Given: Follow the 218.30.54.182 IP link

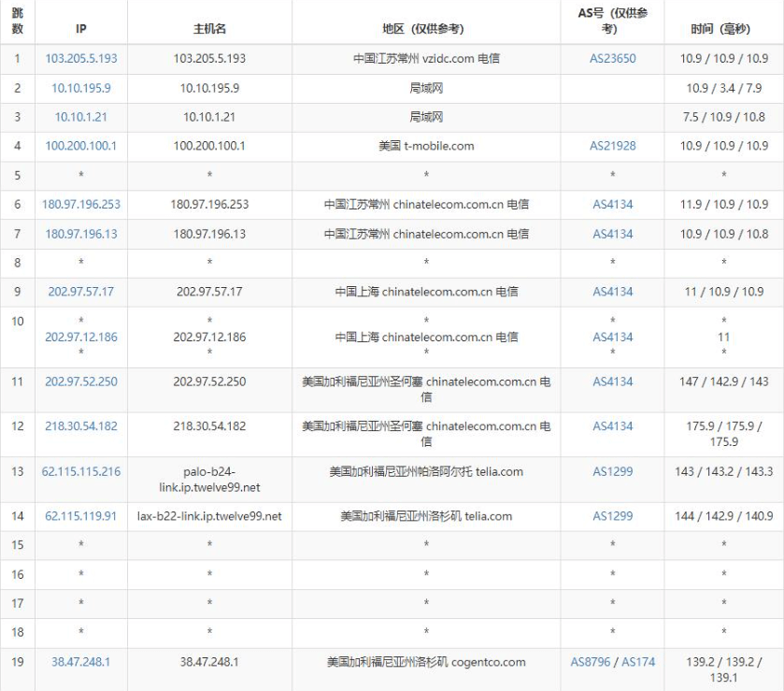Looking at the screenshot, I should [x=81, y=426].
